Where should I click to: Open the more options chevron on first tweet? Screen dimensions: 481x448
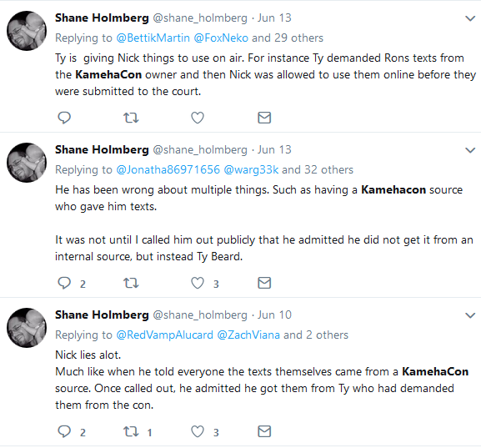(x=470, y=18)
